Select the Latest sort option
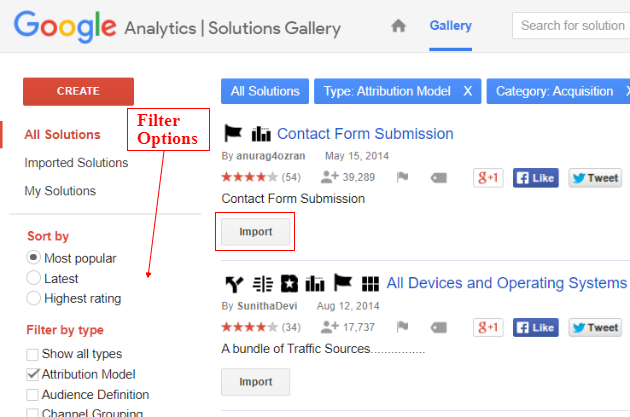 pyautogui.click(x=33, y=278)
